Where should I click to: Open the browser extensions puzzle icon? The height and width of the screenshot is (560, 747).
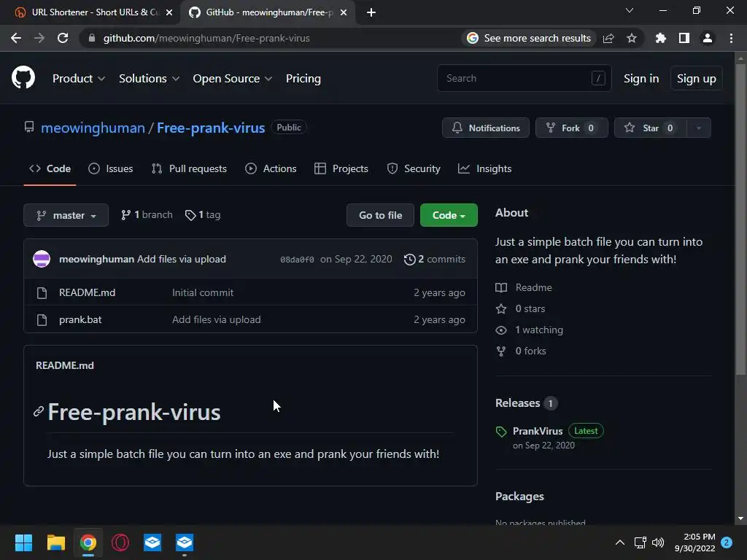pos(661,38)
